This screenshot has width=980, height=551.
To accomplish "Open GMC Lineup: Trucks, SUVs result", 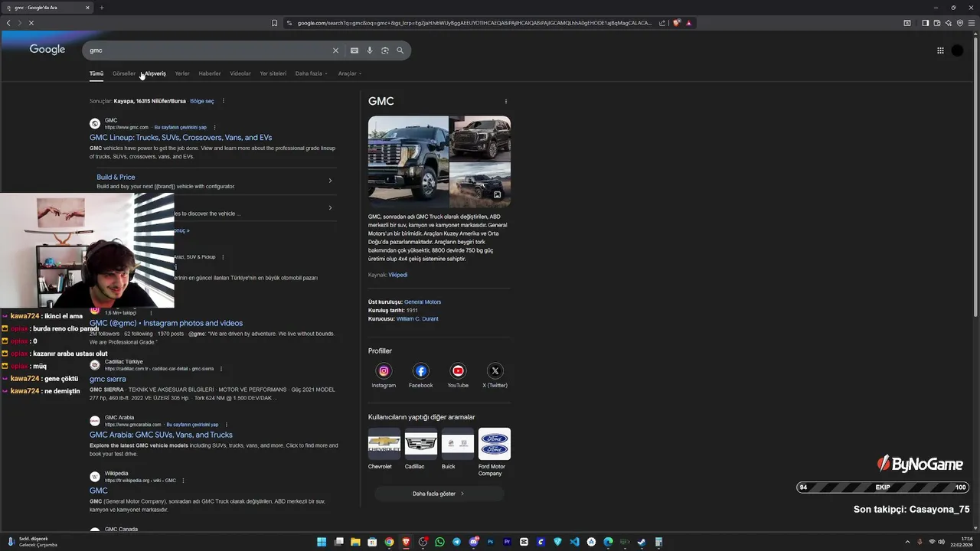I will (181, 138).
